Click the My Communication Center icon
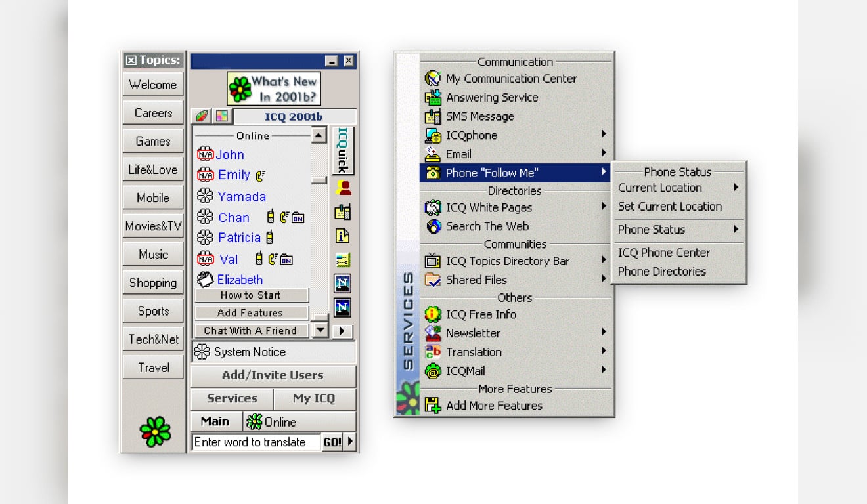Viewport: 867px width, 504px height. 433,79
